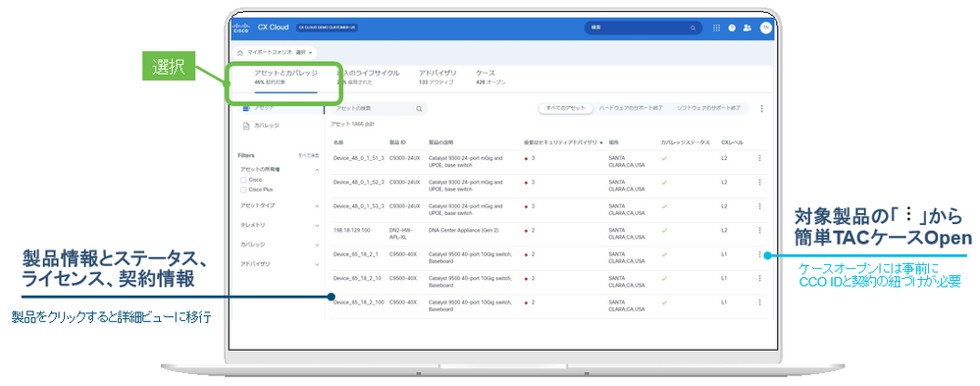Click the アセット 1866 合計 count text
Screen dimensions: 980x386
352,125
